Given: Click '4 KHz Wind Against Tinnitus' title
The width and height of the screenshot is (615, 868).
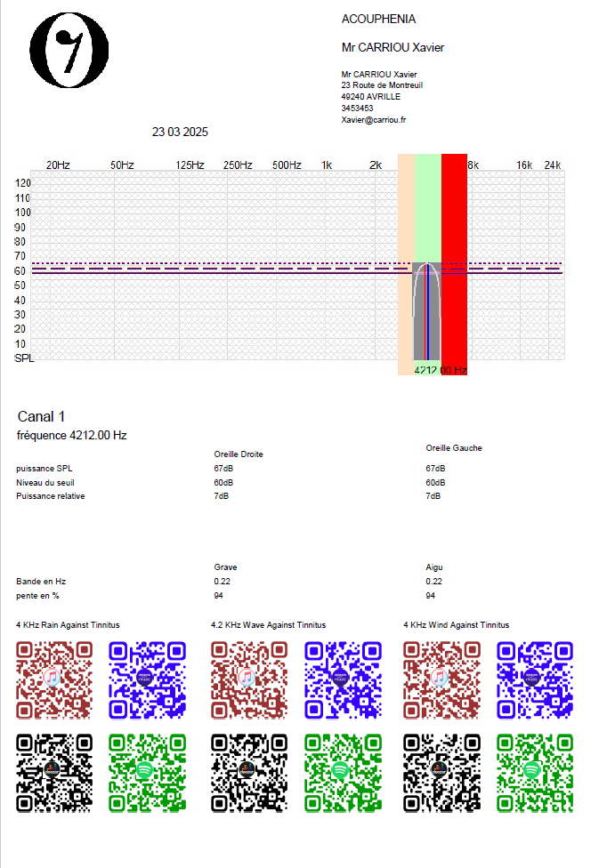Looking at the screenshot, I should click(x=456, y=625).
